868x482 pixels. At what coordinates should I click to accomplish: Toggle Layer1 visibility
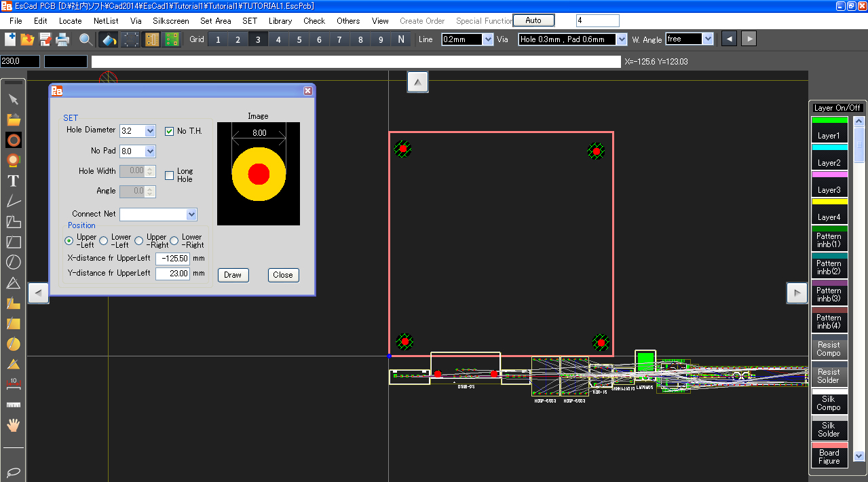829,129
